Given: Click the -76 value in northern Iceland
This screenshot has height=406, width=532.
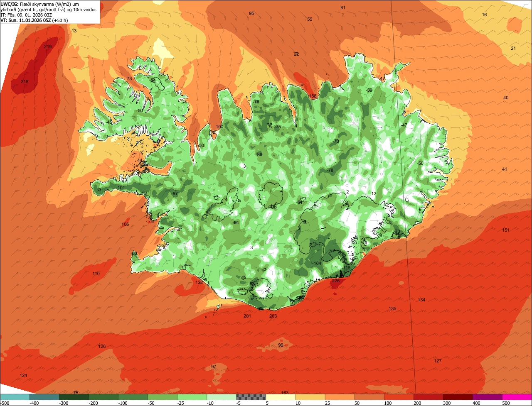Looking at the screenshot, I should pyautogui.click(x=256, y=102).
